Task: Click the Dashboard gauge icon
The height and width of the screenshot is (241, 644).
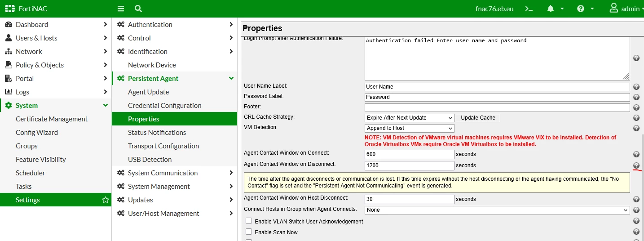Action: (x=9, y=24)
